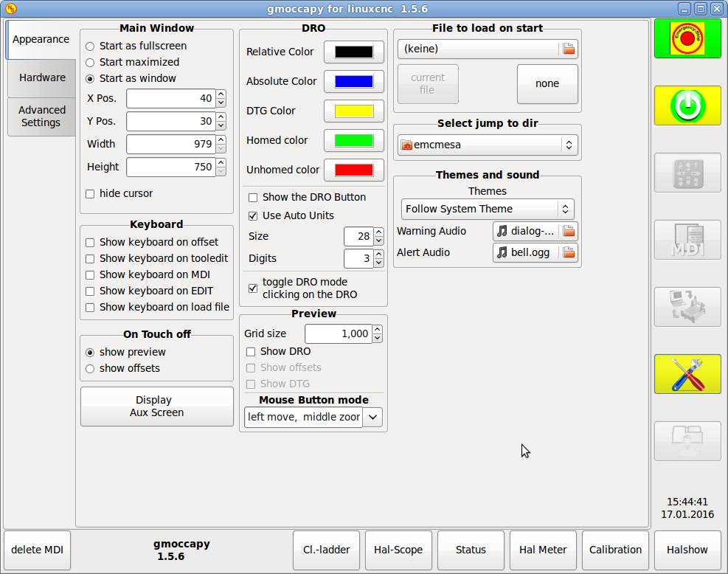This screenshot has height=574, width=728.
Task: Pick the Unhomed color red swatch
Action: point(354,170)
